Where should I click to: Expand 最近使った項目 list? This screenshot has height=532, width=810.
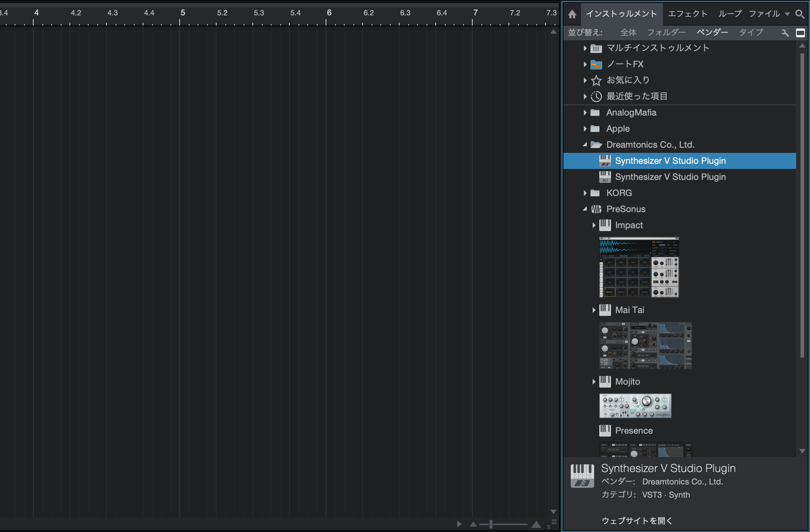coord(585,97)
